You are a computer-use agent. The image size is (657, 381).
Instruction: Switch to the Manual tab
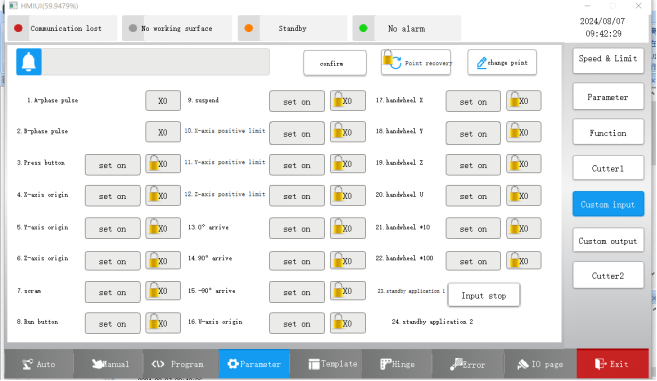pos(110,364)
